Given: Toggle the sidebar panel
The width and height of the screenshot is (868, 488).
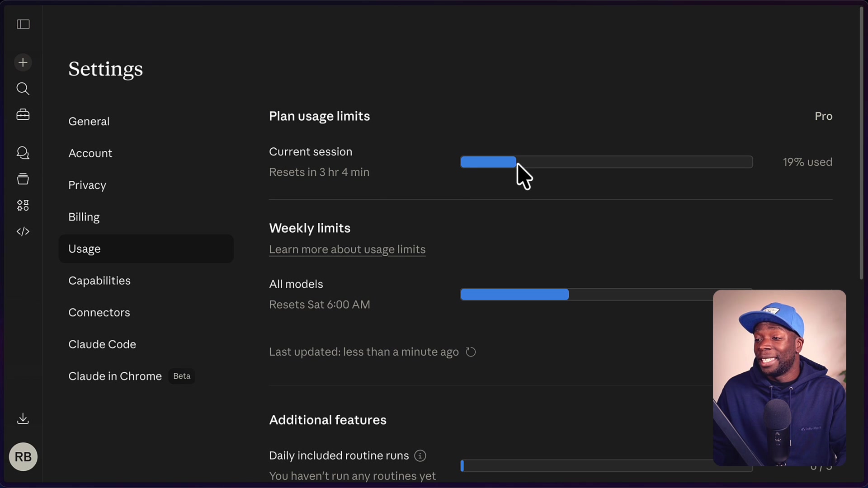Looking at the screenshot, I should (x=23, y=24).
